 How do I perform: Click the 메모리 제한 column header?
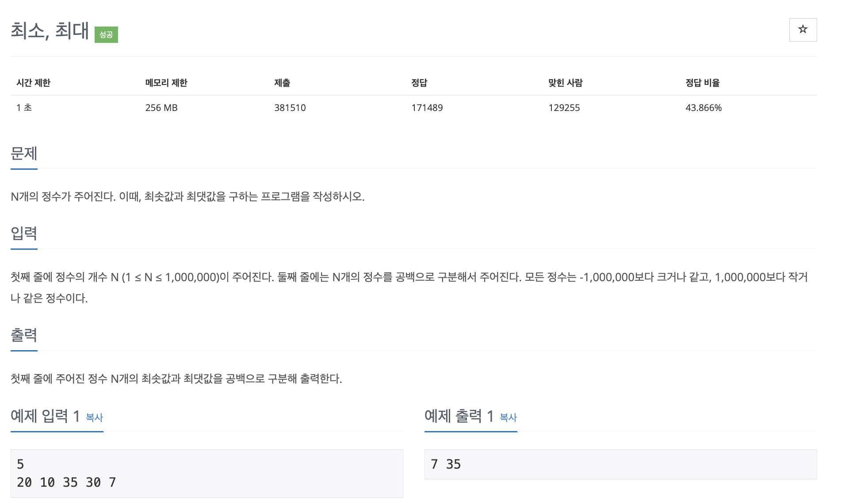166,83
